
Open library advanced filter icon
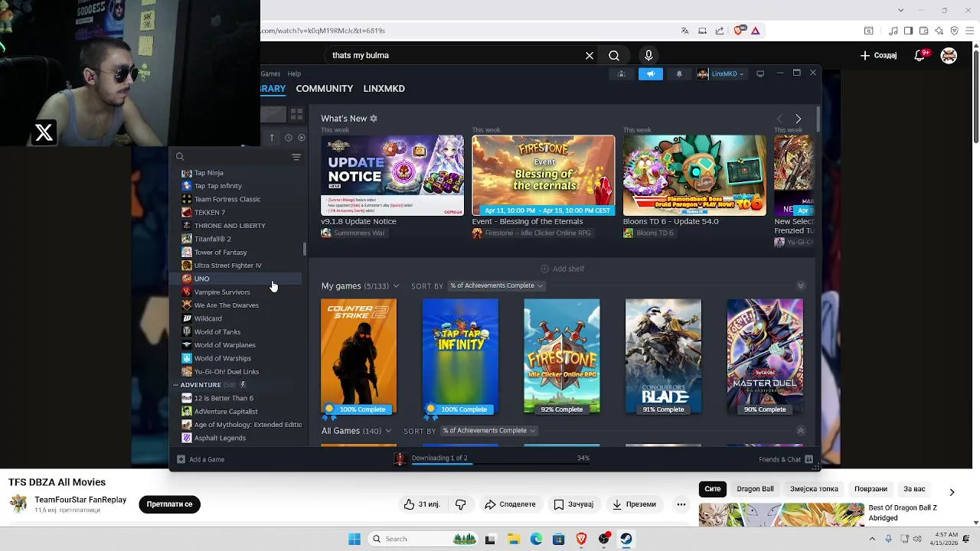coord(296,157)
